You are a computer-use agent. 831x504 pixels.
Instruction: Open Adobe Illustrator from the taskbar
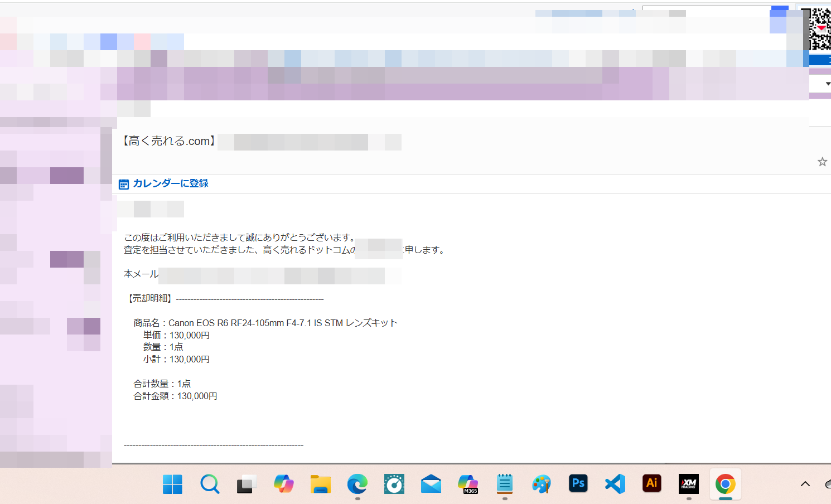(651, 484)
